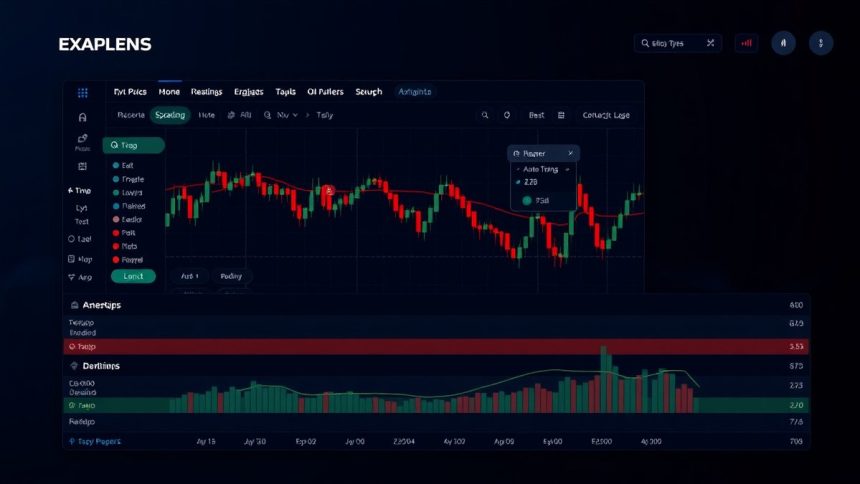The height and width of the screenshot is (484, 860).
Task: Click the circular profile icon in header
Action: (x=784, y=43)
